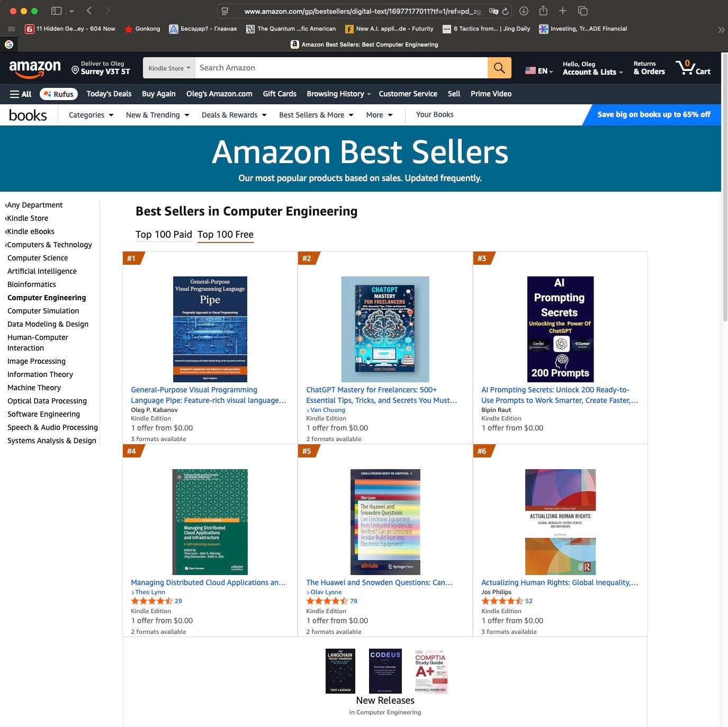The height and width of the screenshot is (727, 728).
Task: Open Artificial Intelligence category in the sidebar
Action: 42,271
